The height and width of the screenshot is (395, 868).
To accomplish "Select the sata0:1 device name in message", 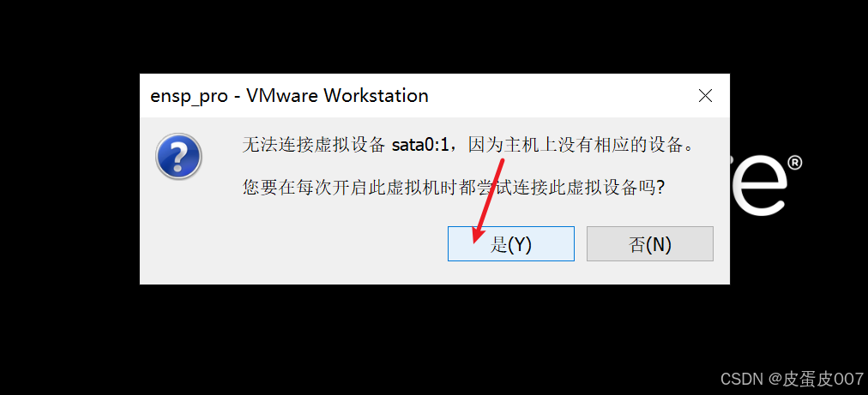I will pyautogui.click(x=419, y=146).
